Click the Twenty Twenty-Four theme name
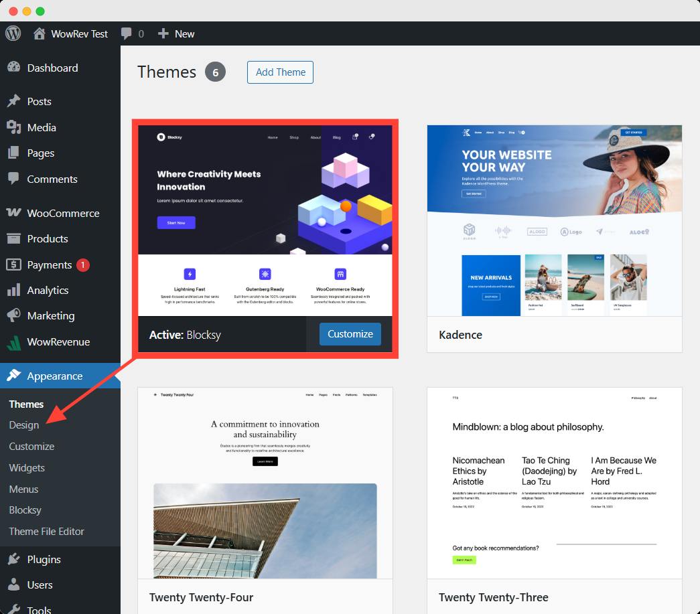The image size is (700, 614). (x=202, y=597)
